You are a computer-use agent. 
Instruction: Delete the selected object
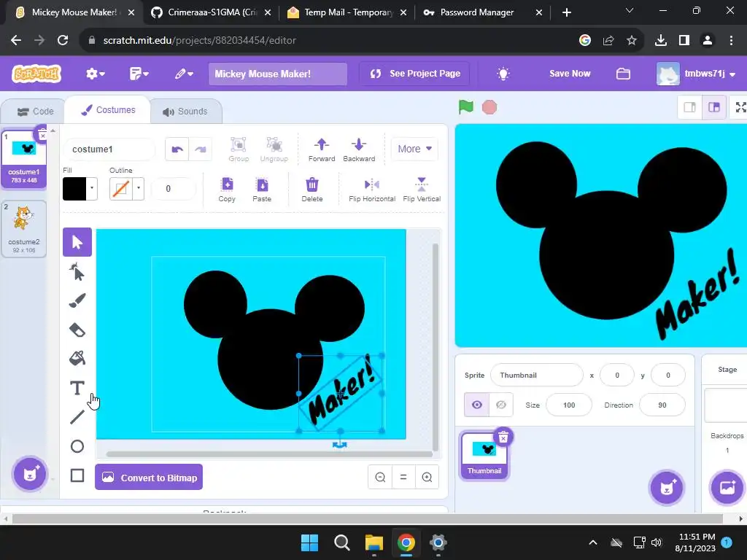pyautogui.click(x=312, y=190)
